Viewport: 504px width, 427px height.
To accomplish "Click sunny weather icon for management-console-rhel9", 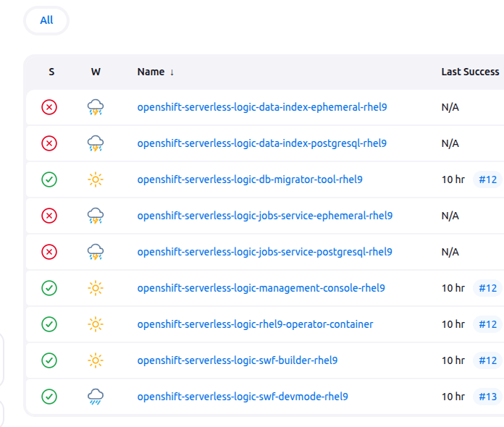I will coord(96,288).
